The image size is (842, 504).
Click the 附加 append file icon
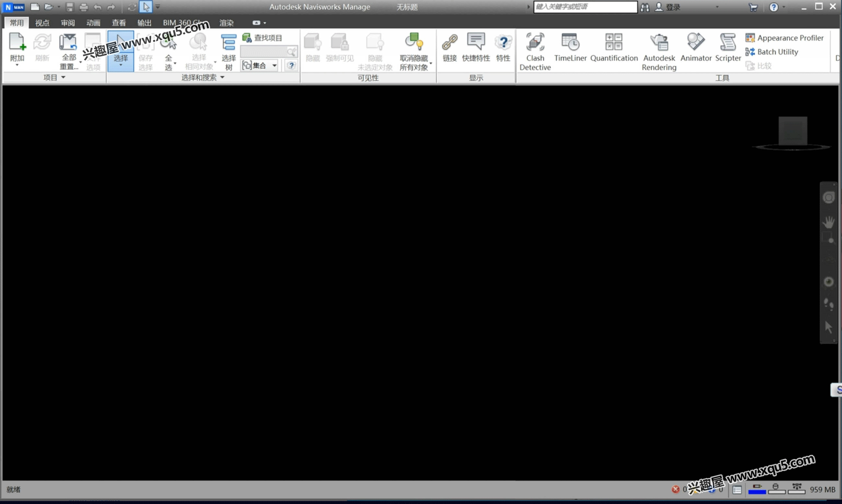pyautogui.click(x=17, y=42)
